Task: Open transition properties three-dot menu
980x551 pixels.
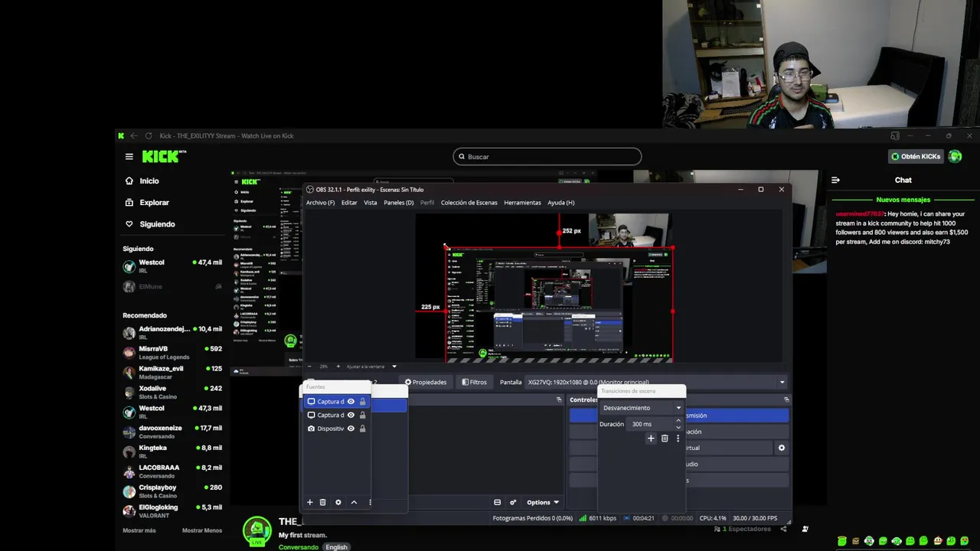Action: click(x=678, y=439)
